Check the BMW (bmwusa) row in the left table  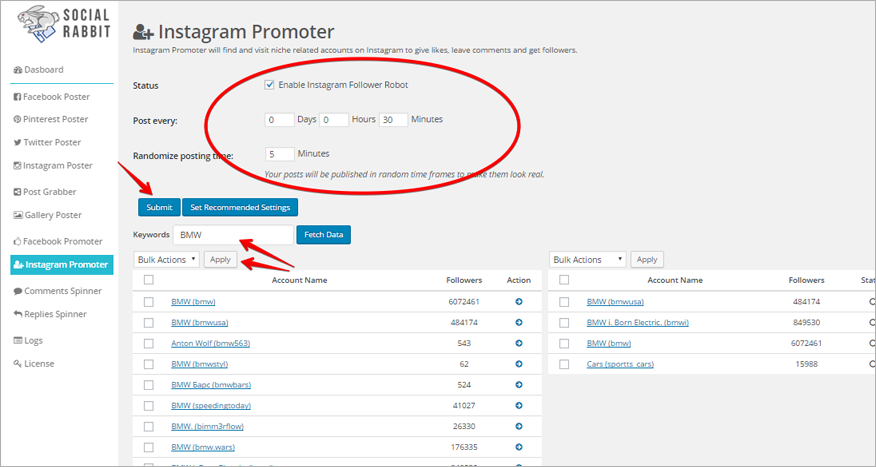tap(149, 322)
